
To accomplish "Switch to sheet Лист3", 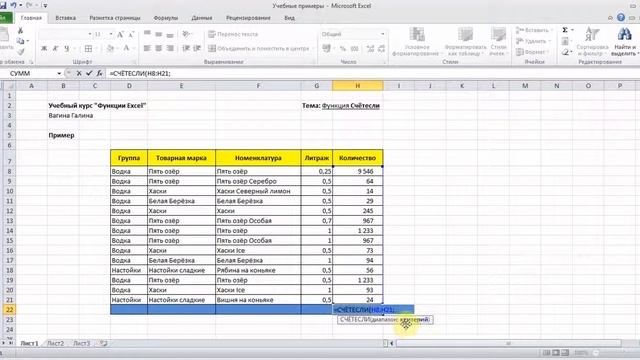I will click(x=82, y=343).
